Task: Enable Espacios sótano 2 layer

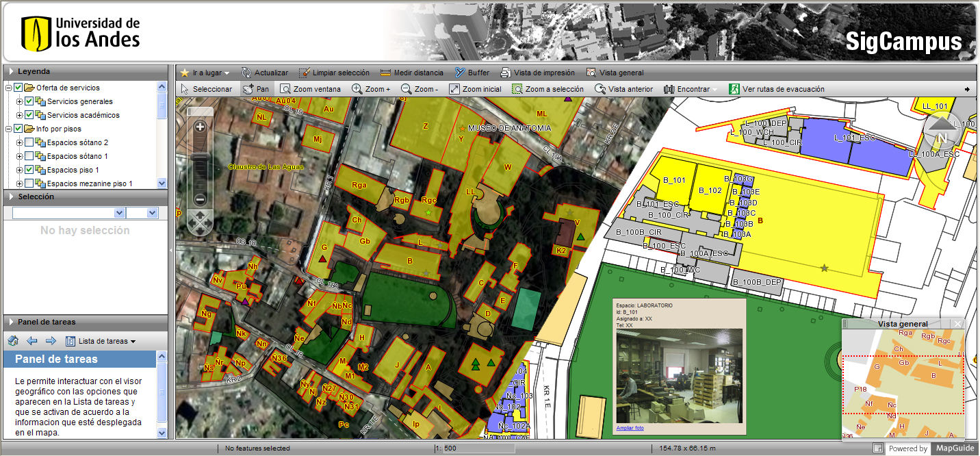Action: pyautogui.click(x=29, y=142)
